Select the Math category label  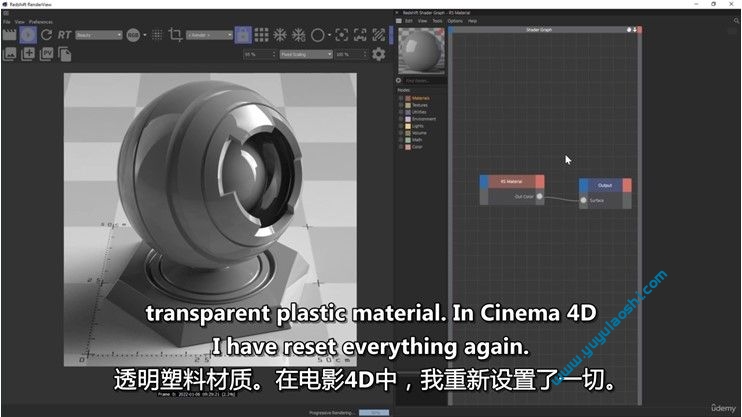point(417,140)
